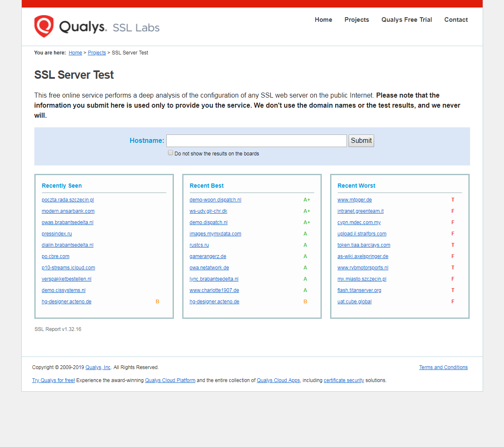Follow the Projects breadcrumb link
This screenshot has height=447, width=504.
click(x=97, y=53)
